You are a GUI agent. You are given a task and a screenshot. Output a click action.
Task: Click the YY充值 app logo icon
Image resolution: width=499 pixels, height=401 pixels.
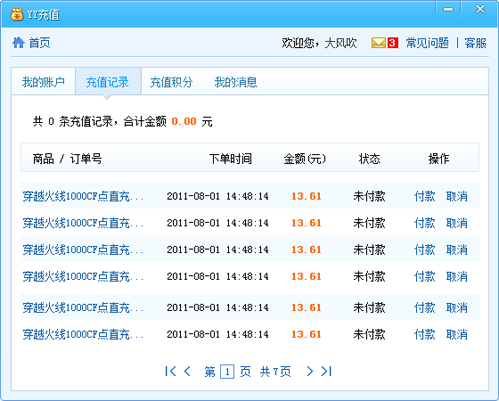pyautogui.click(x=17, y=14)
